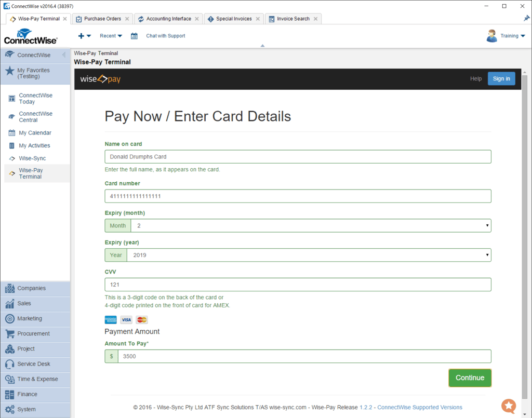Focus the Amount To Pay field
This screenshot has height=418, width=532.
coord(304,356)
